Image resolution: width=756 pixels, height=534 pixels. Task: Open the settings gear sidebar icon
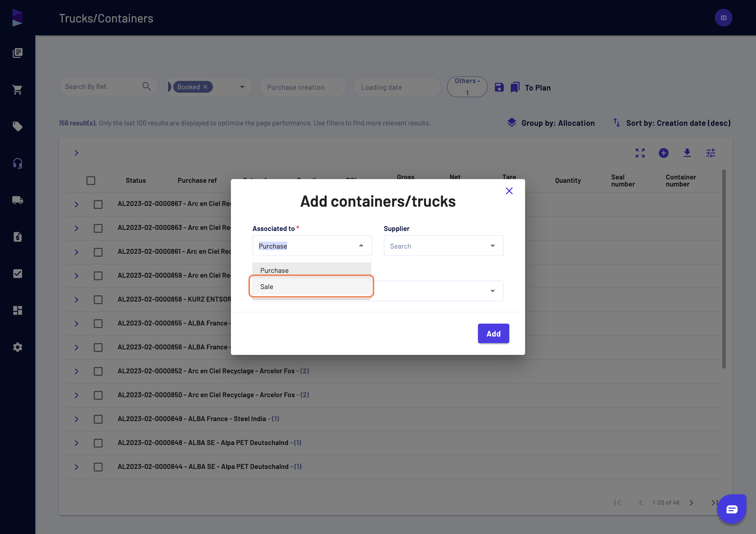pyautogui.click(x=17, y=347)
